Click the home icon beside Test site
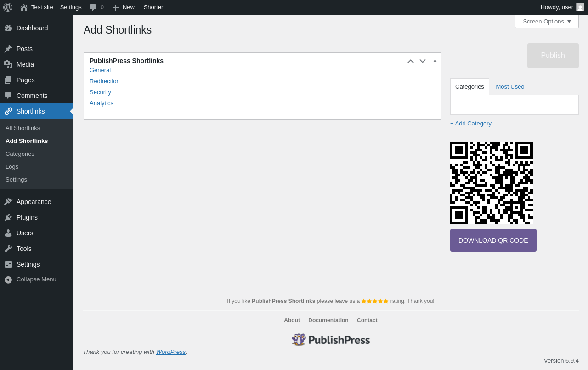 pyautogui.click(x=24, y=7)
